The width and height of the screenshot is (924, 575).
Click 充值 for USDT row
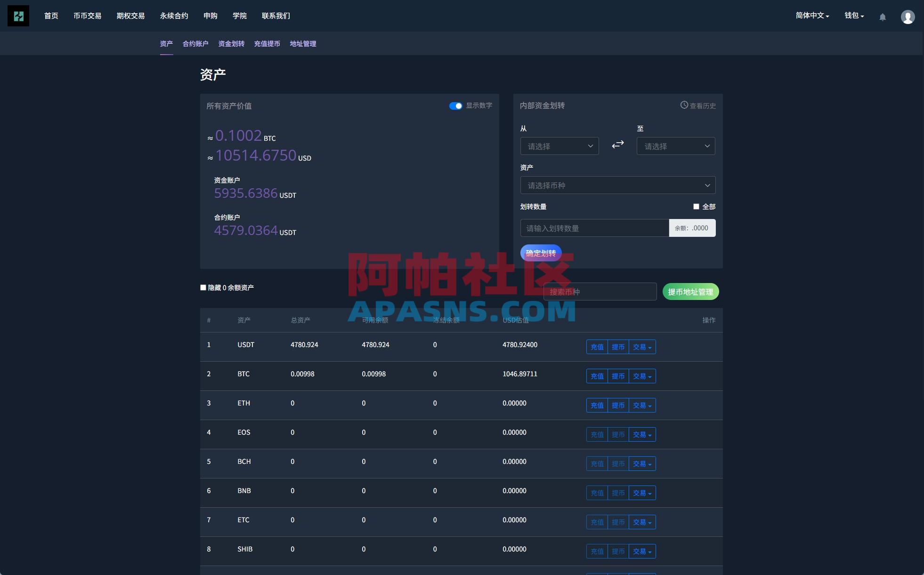point(597,347)
